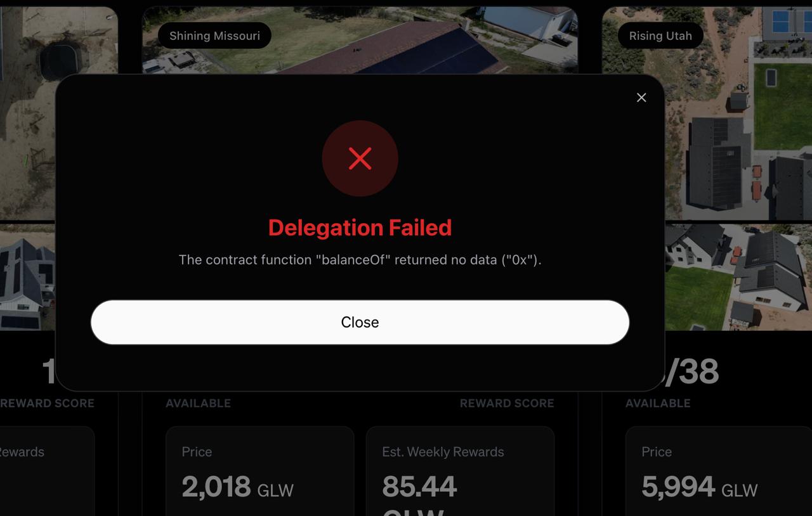
Task: Select the Est. Weekly Rewards 85.44 card
Action: coord(460,471)
